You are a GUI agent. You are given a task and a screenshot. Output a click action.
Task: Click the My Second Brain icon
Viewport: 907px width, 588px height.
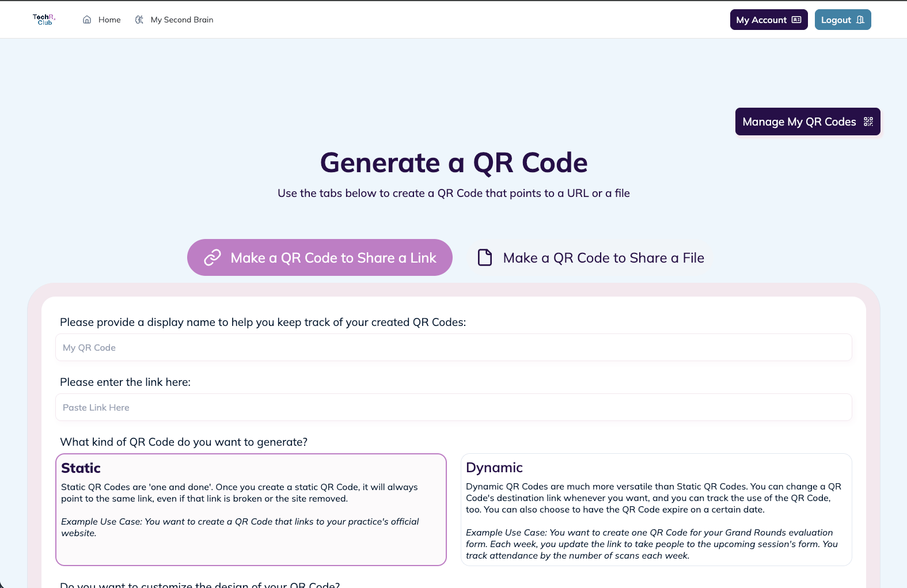pos(139,20)
